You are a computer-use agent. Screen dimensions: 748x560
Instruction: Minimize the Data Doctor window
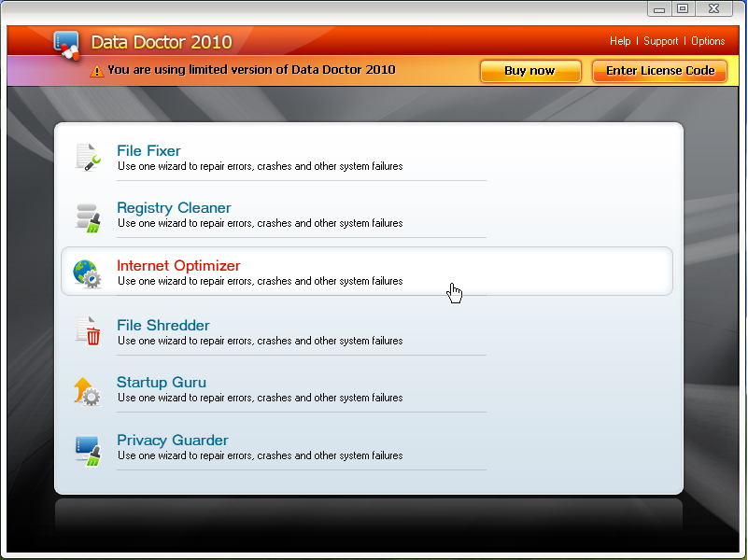pyautogui.click(x=659, y=8)
